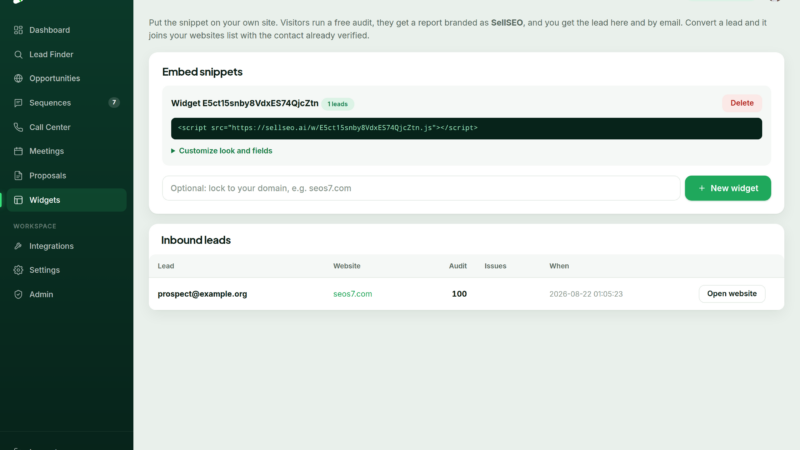Screen dimensions: 800x450
Task: Click the Settings gear icon
Action: click(x=18, y=270)
